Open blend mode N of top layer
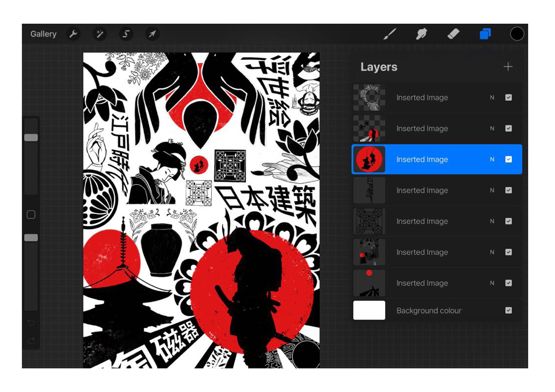 tap(492, 98)
